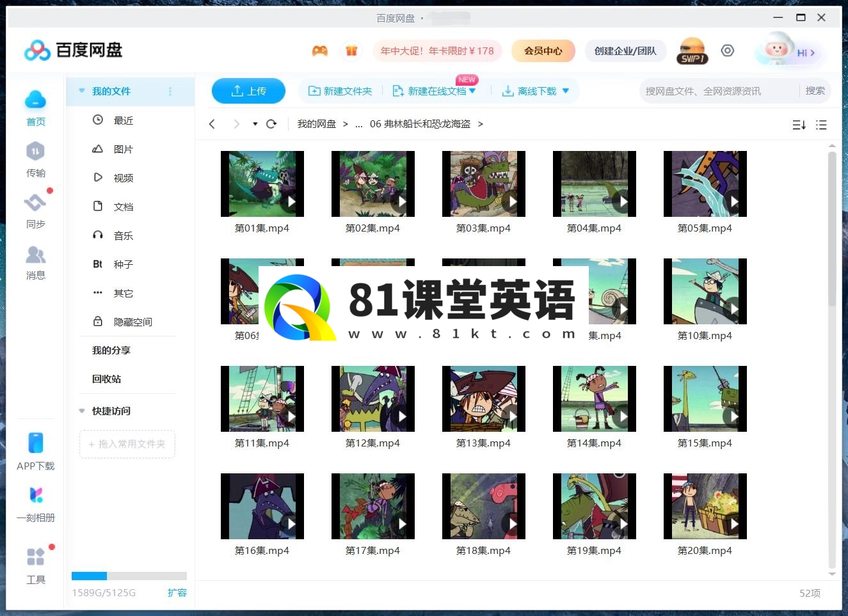The image size is (848, 616).
Task: Click the 拖入常用文件夹 drop area
Action: click(x=127, y=444)
